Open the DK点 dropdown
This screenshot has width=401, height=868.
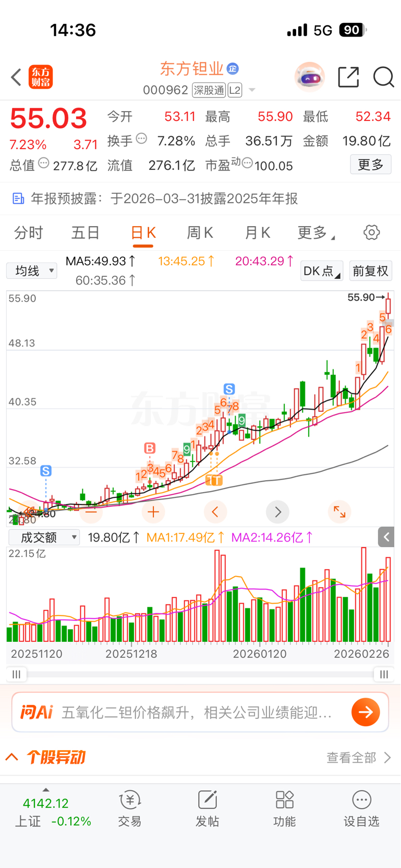point(322,271)
